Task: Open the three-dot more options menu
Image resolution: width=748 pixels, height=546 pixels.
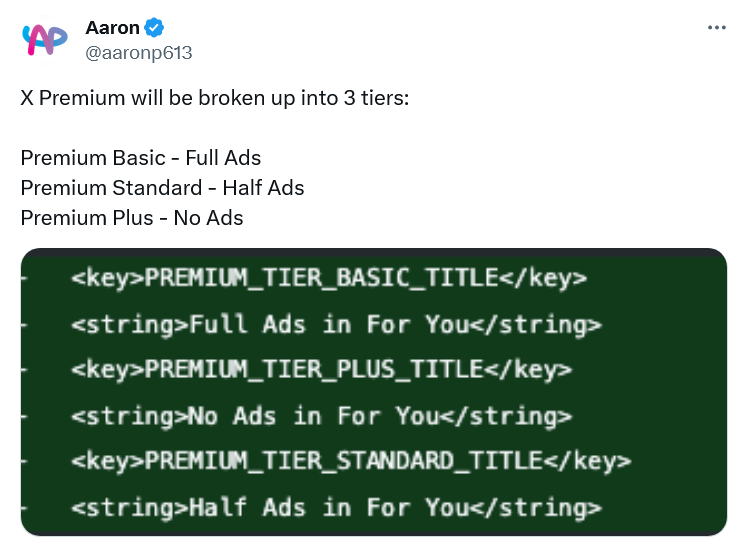Action: [x=717, y=28]
